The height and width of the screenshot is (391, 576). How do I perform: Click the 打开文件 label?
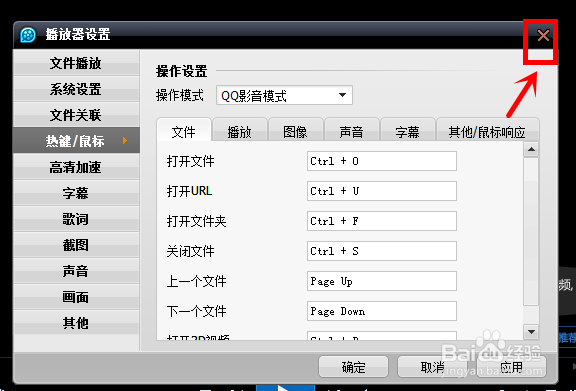(x=190, y=161)
